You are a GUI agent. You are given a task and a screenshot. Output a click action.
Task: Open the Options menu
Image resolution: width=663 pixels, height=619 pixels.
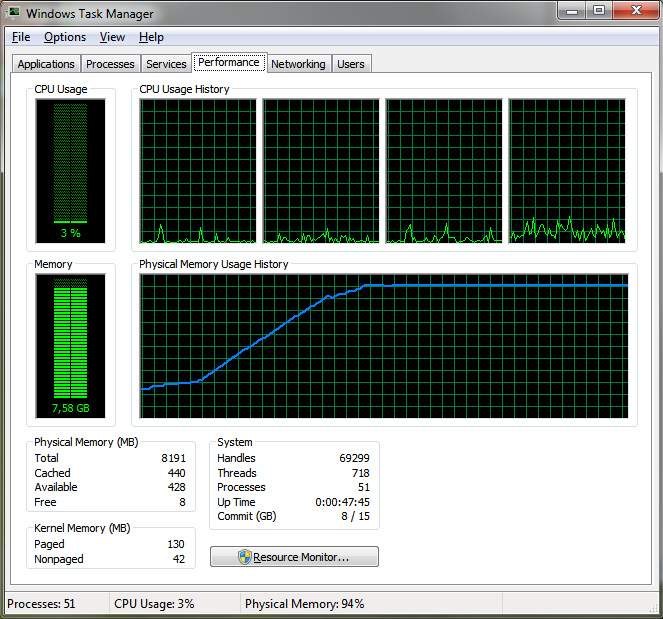click(x=65, y=37)
